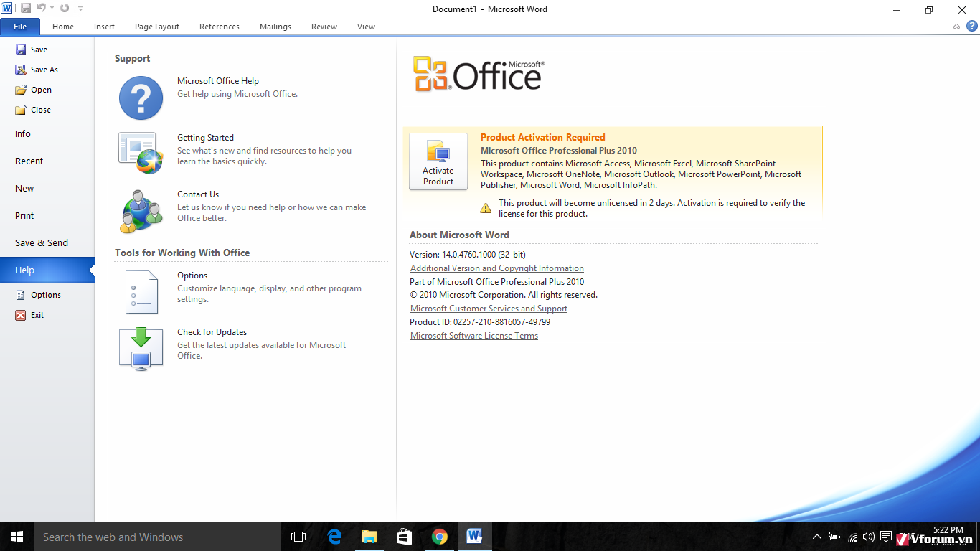Click the Word icon in the taskbar

tap(474, 537)
